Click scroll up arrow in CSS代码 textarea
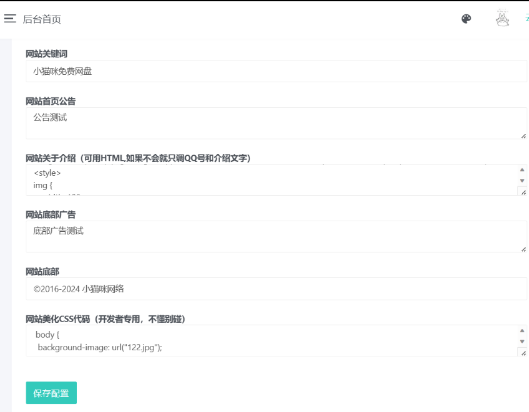The height and width of the screenshot is (412, 529). coord(522,330)
